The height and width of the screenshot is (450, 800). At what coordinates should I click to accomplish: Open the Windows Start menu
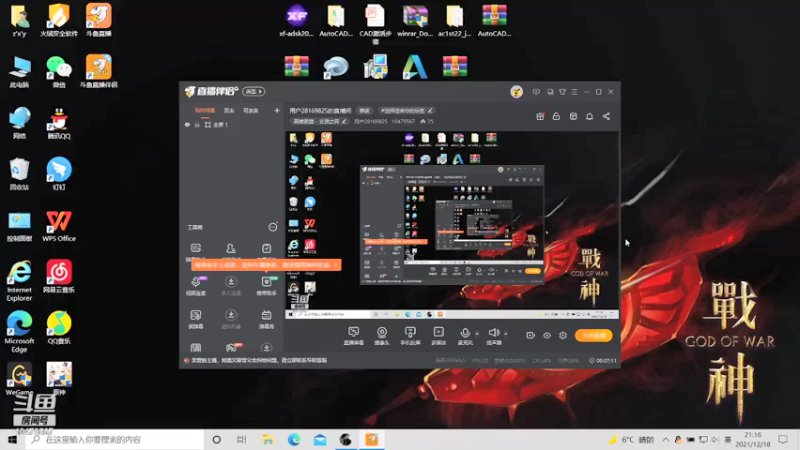(12, 439)
